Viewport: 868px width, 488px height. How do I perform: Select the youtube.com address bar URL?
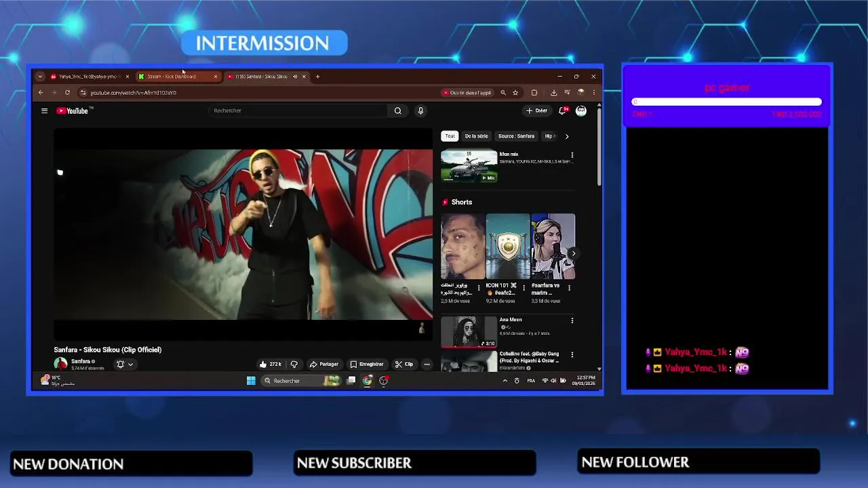134,93
